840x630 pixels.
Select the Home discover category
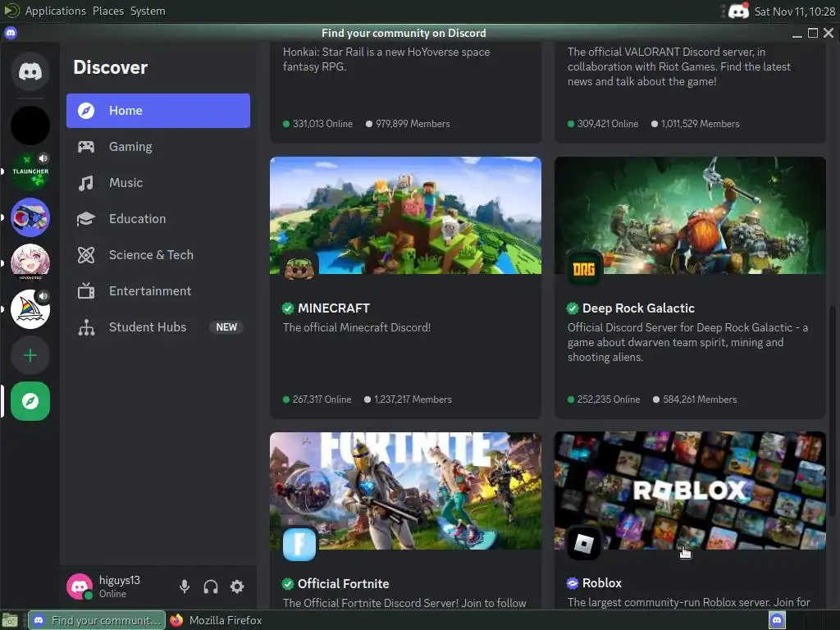click(x=158, y=111)
